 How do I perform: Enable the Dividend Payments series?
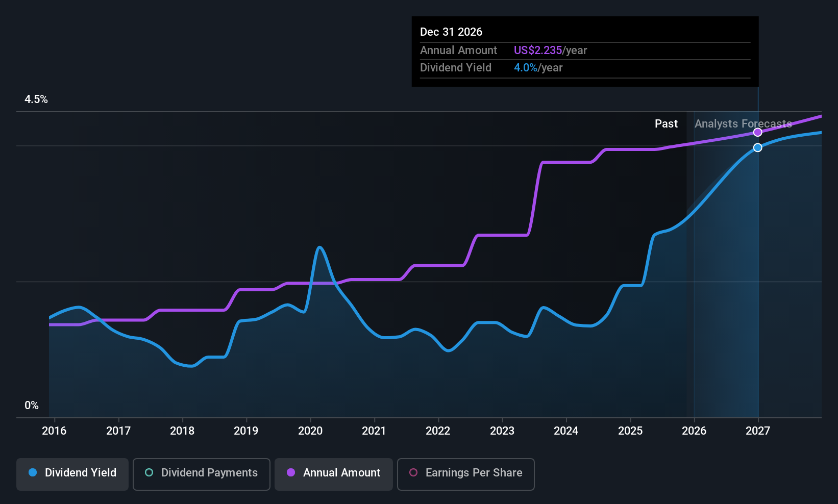(201, 474)
